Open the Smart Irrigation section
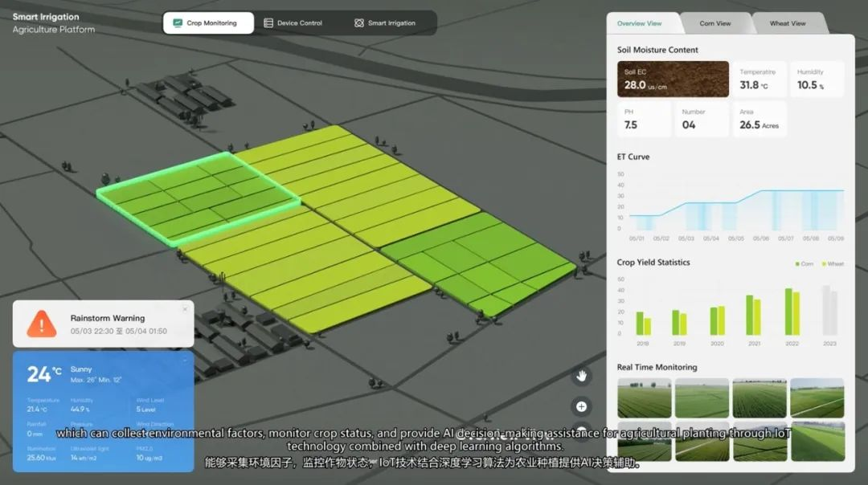This screenshot has height=485, width=868. click(391, 23)
